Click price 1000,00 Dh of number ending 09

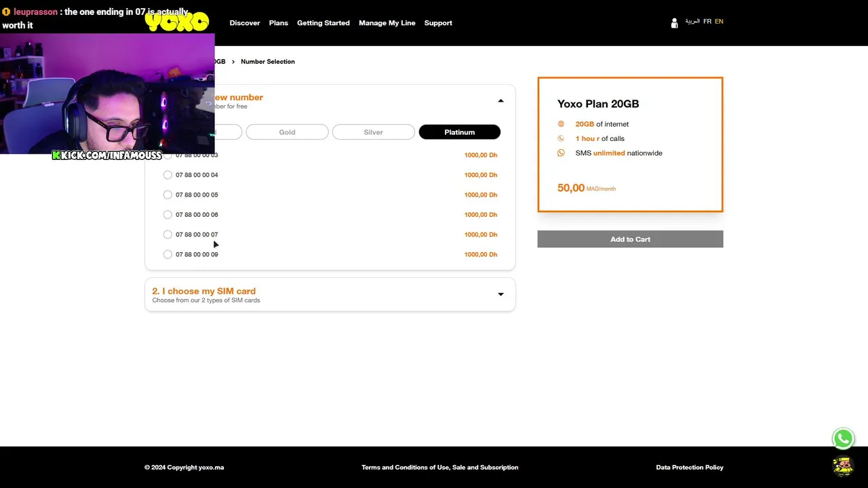pos(481,254)
